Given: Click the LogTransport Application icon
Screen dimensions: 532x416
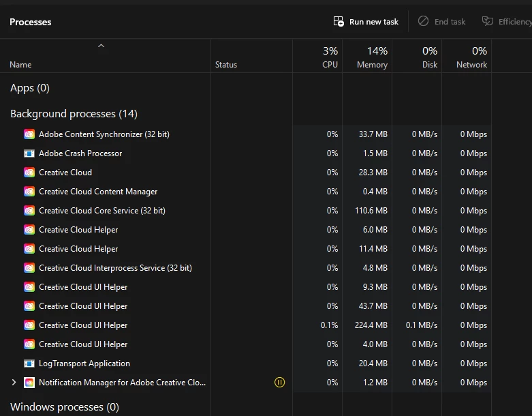Looking at the screenshot, I should 29,363.
